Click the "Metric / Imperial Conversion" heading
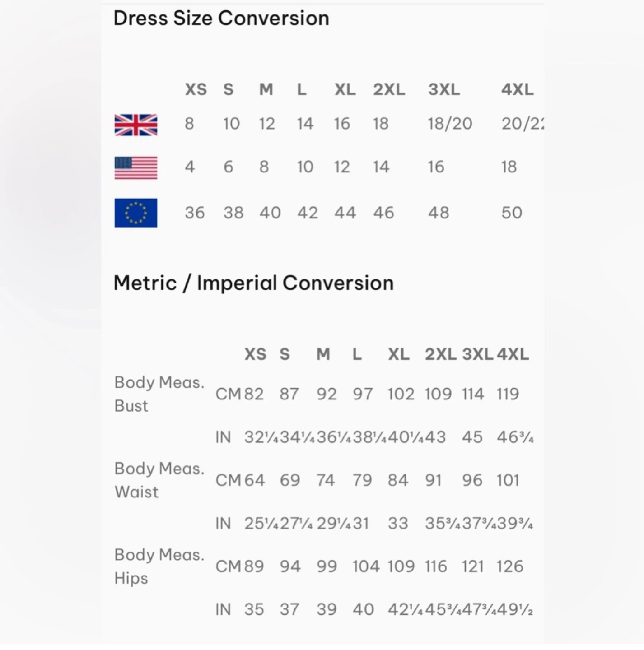This screenshot has width=644, height=650. [x=253, y=283]
